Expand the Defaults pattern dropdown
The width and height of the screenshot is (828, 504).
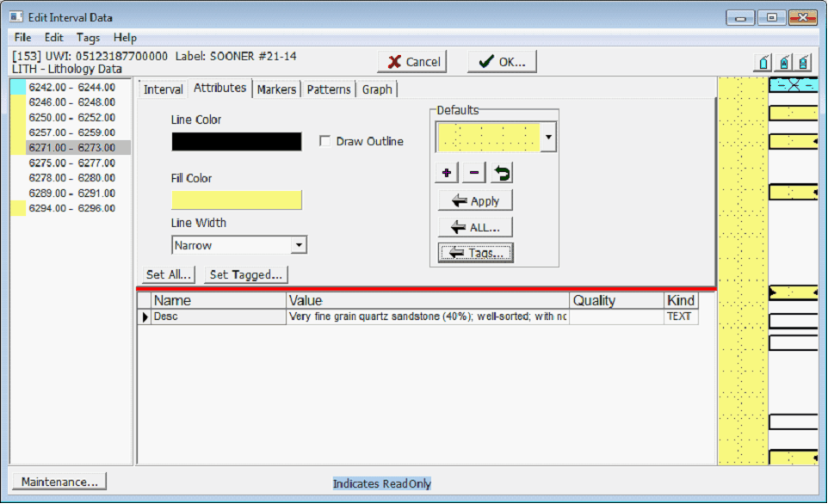click(x=549, y=137)
